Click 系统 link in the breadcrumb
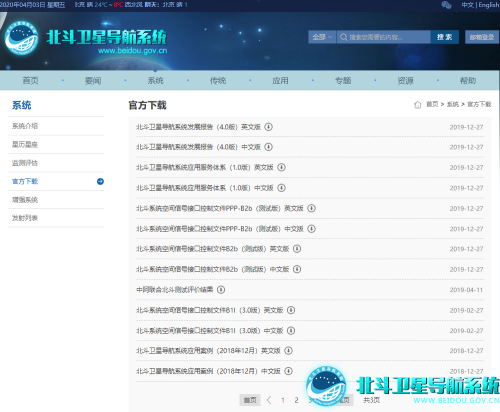Screen dimensions: 500x412 pyautogui.click(x=453, y=104)
